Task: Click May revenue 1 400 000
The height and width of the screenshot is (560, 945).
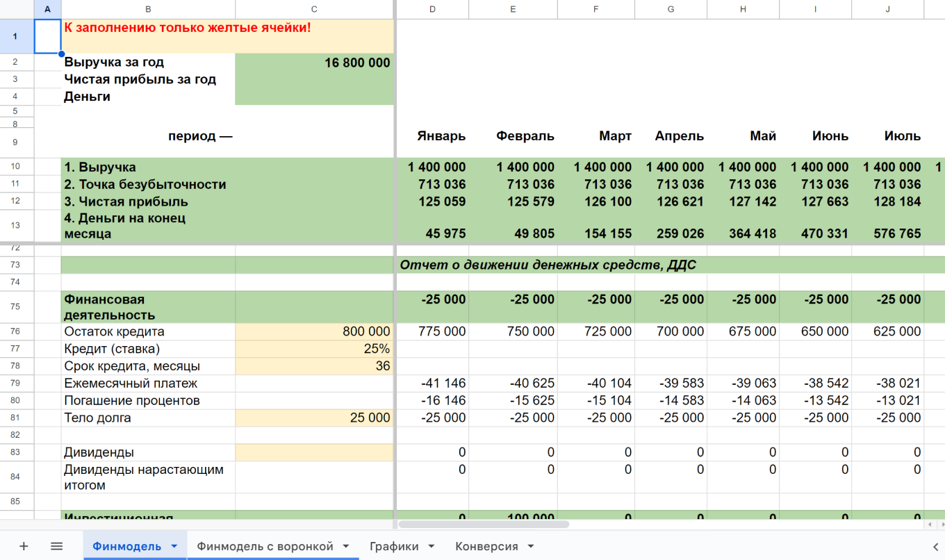Action: 747,167
